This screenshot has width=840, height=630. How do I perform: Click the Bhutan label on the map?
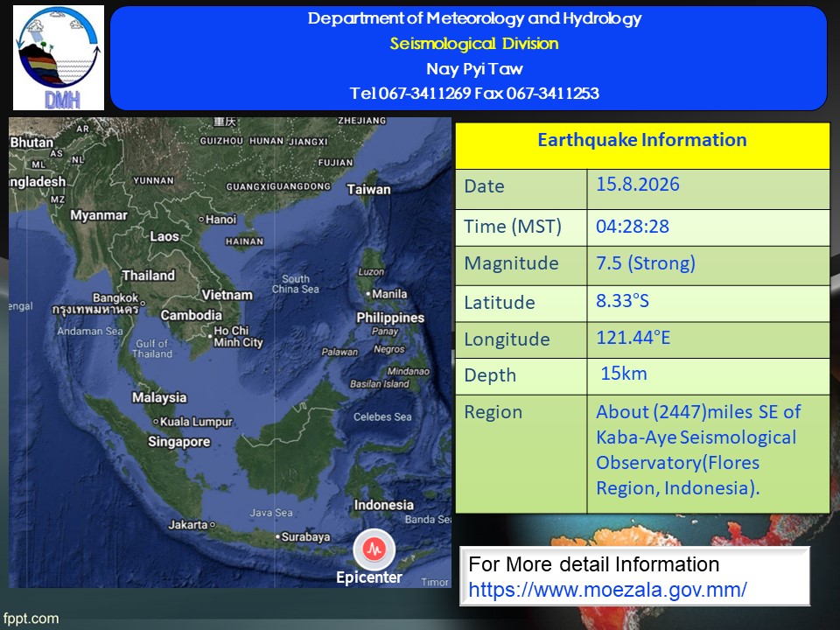click(31, 143)
